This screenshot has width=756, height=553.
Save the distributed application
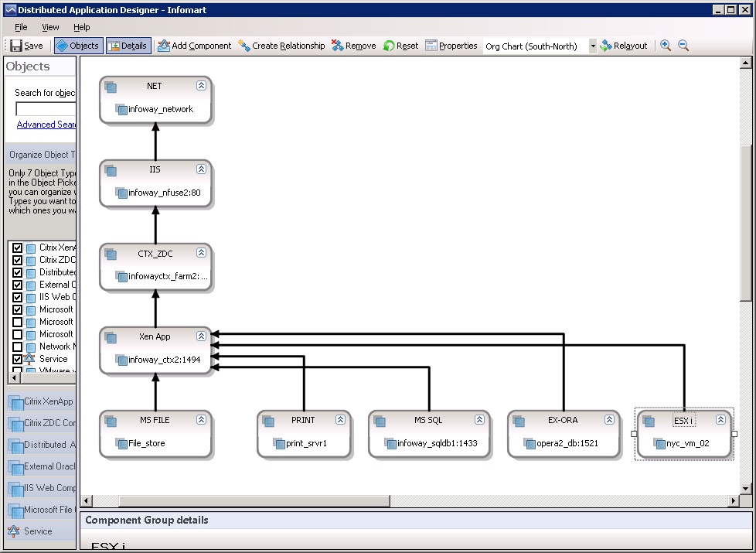26,46
